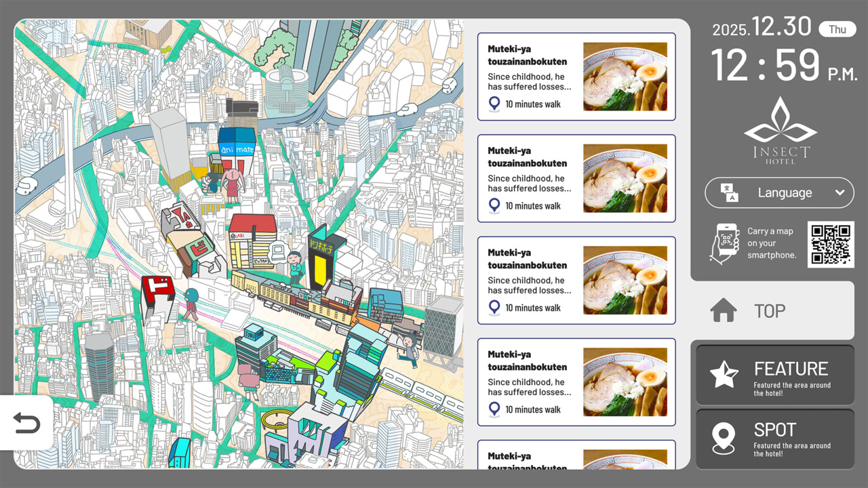Click the Insect Hotel logo
868x488 pixels.
click(x=780, y=131)
